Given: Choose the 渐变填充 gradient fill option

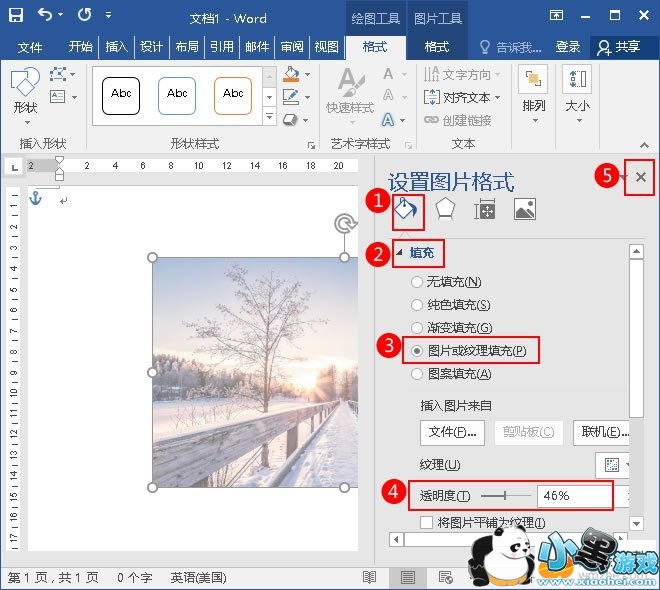Looking at the screenshot, I should 417,328.
